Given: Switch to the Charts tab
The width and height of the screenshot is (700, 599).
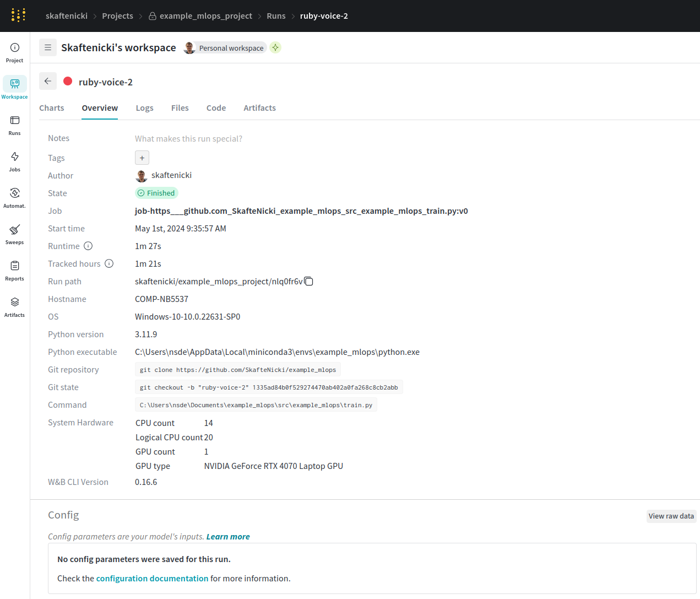Looking at the screenshot, I should click(x=52, y=108).
